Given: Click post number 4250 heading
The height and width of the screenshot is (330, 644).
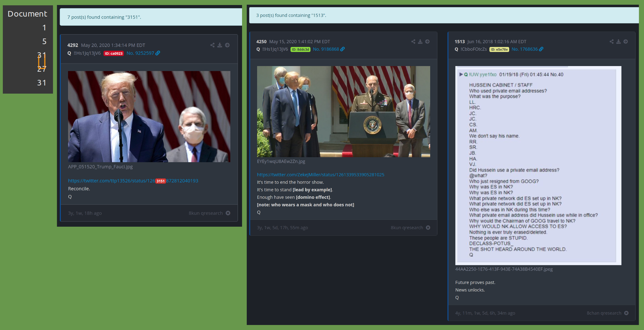Looking at the screenshot, I should pyautogui.click(x=261, y=42).
